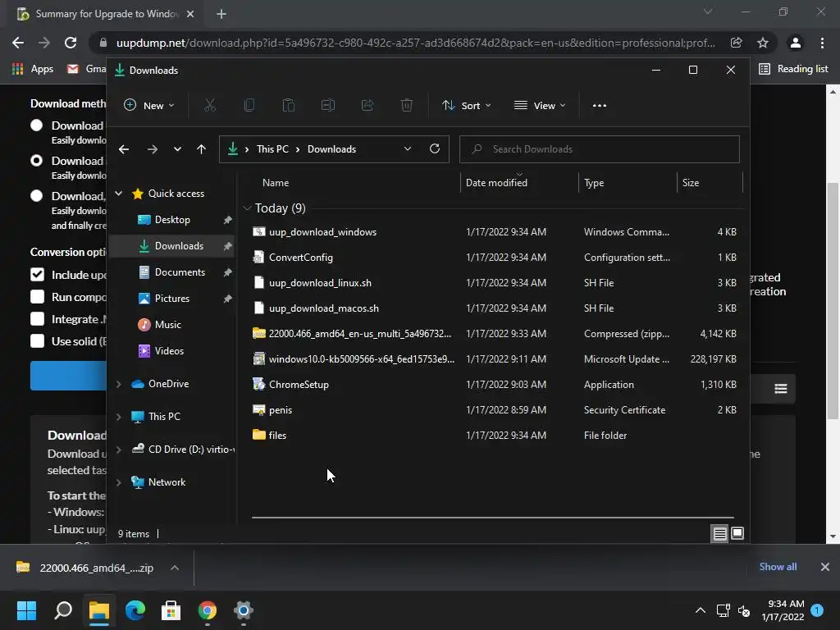Click the Paste clipboard icon in Explorer toolbar
840x630 pixels.
288,106
